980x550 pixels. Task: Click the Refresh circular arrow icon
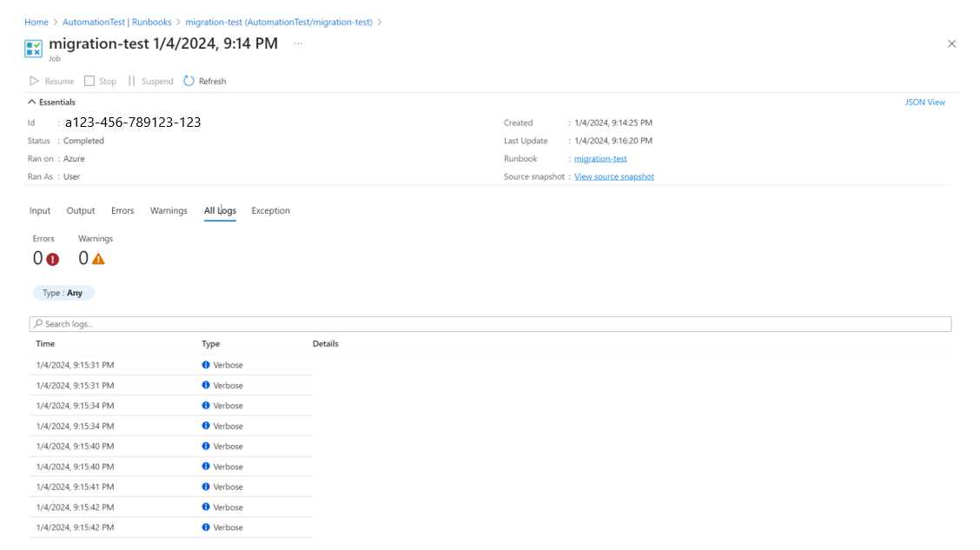pos(189,82)
